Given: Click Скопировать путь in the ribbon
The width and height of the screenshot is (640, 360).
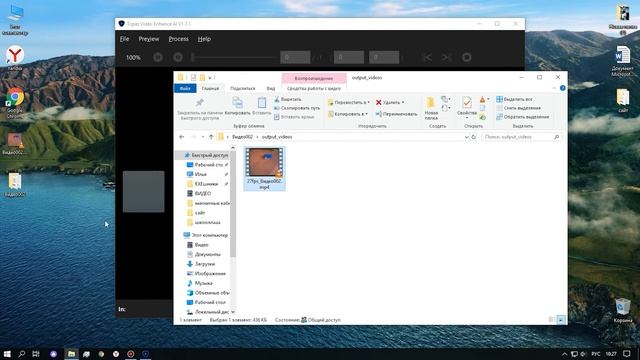Looking at the screenshot, I should pyautogui.click(x=297, y=108).
